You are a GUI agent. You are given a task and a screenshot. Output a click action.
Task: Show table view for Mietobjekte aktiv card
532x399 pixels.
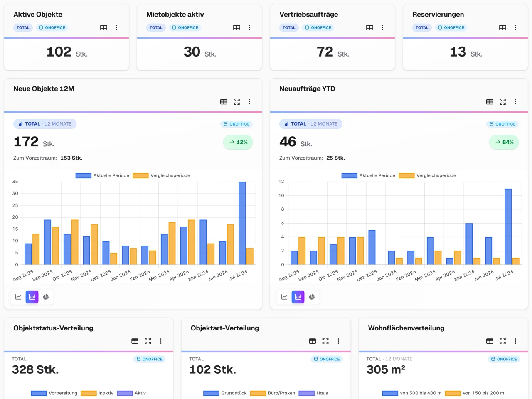click(236, 27)
